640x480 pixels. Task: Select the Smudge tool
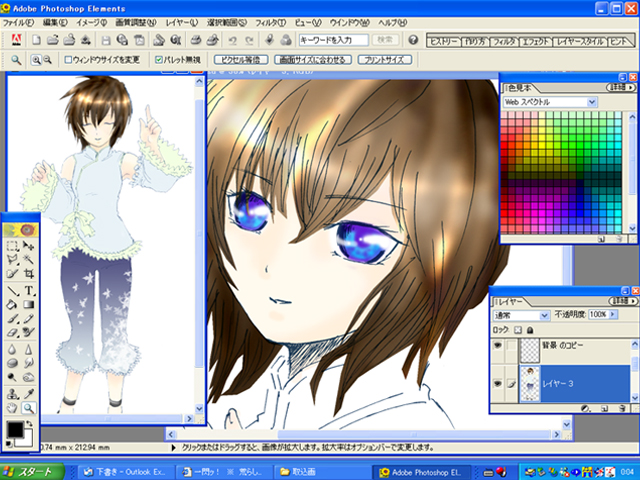[x=29, y=363]
